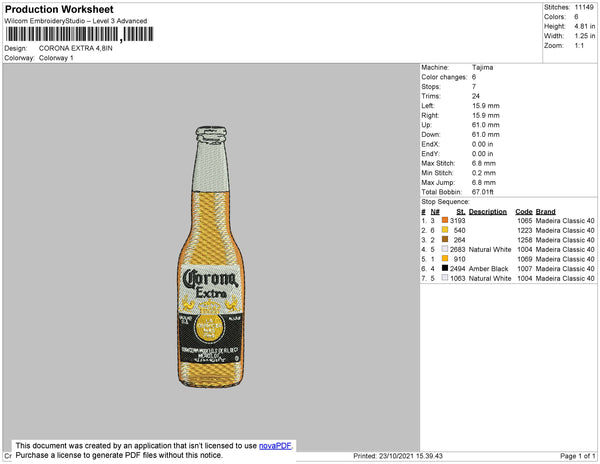Click the Stop Sequence heading
The image size is (600, 464).
click(x=445, y=202)
